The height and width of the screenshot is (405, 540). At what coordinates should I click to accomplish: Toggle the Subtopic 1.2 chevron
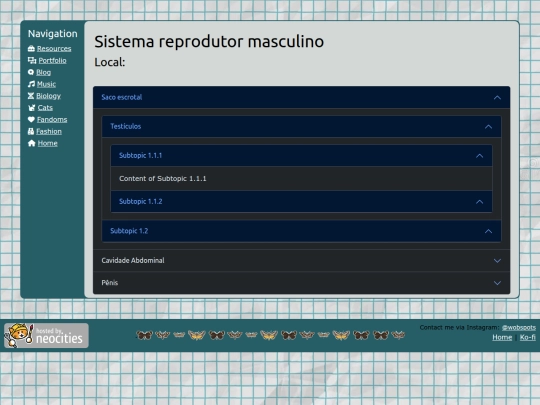click(x=488, y=231)
